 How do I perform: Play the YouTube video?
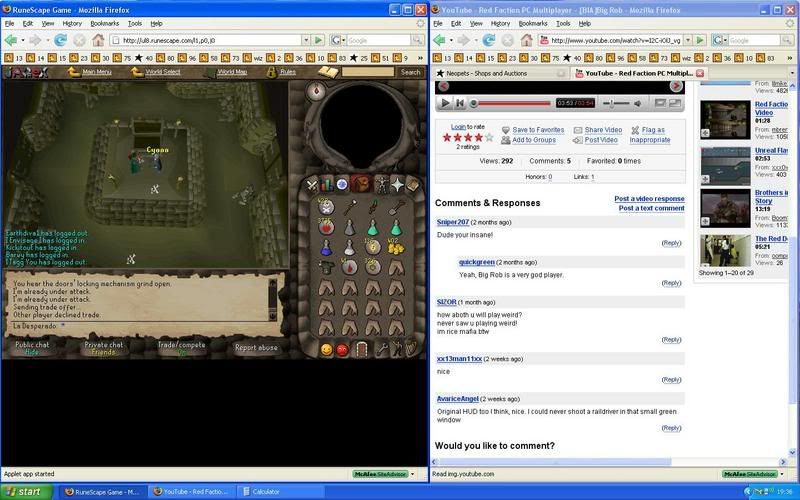(x=444, y=103)
